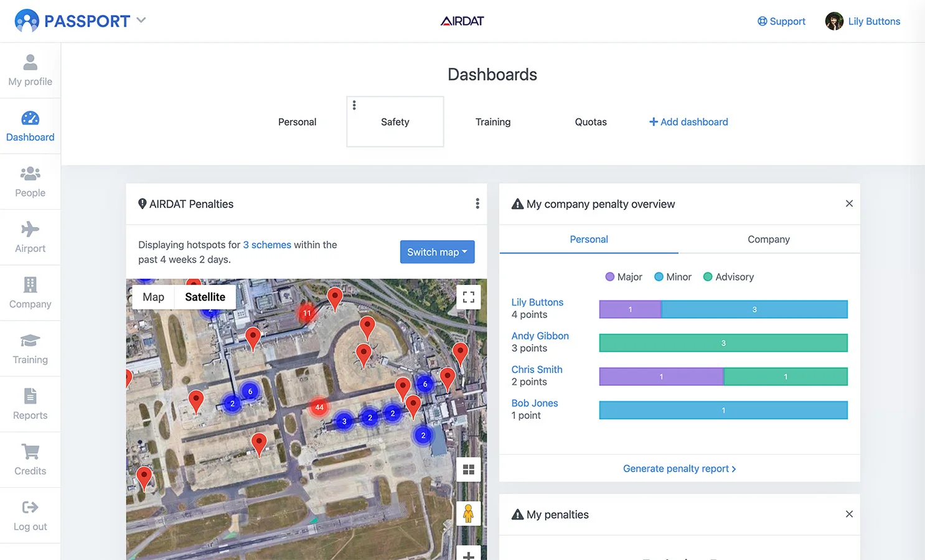The height and width of the screenshot is (560, 925).
Task: Open the Reports sidebar section
Action: coord(30,404)
